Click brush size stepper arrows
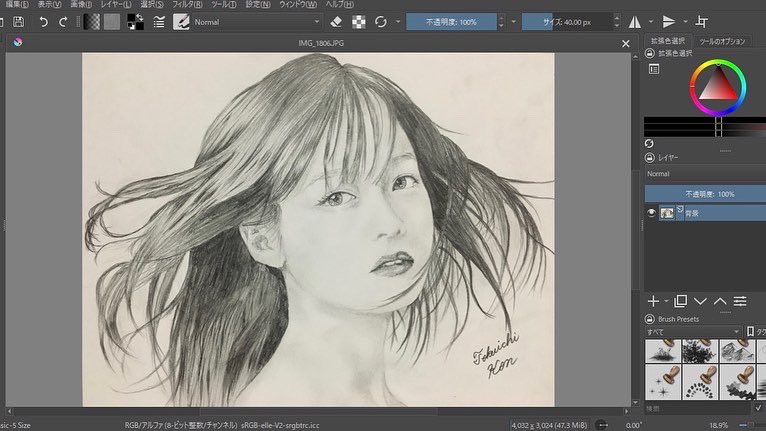The width and height of the screenshot is (766, 431). coord(617,22)
